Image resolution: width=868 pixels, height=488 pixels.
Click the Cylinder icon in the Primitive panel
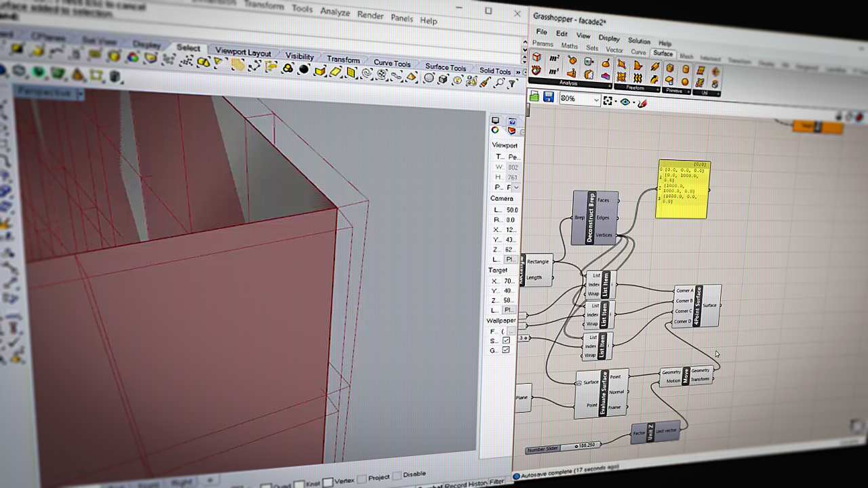click(684, 68)
